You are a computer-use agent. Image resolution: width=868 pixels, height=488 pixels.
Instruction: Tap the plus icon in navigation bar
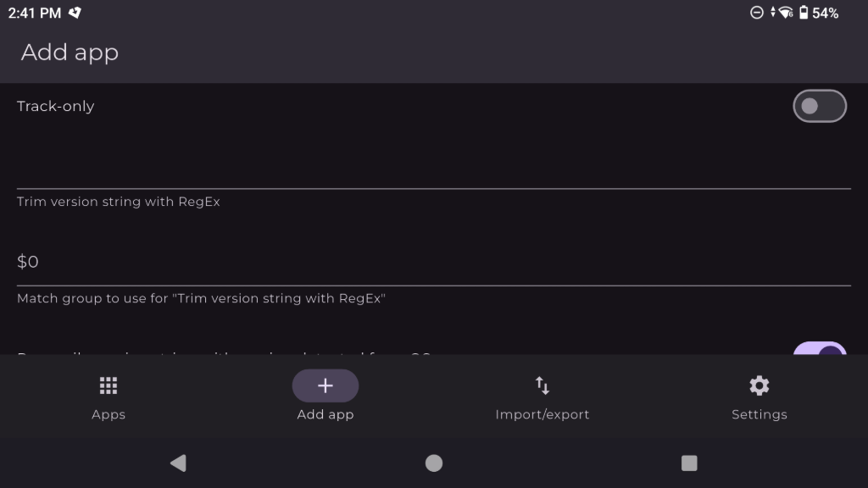coord(325,386)
